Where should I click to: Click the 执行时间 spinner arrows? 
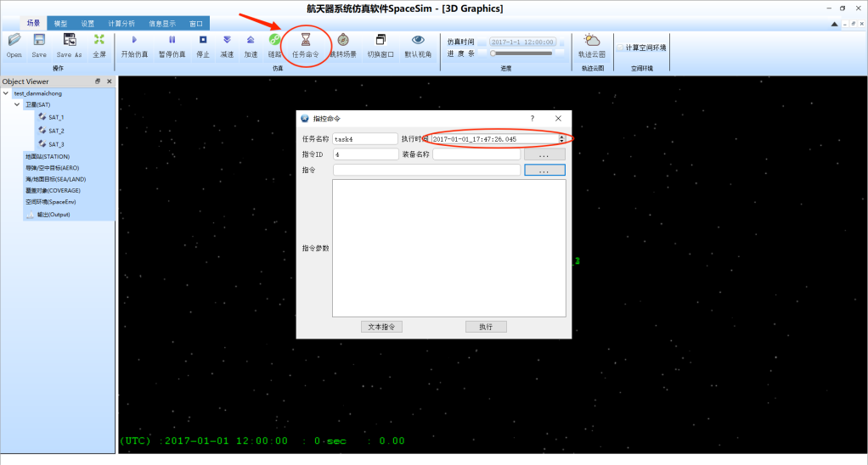pyautogui.click(x=561, y=138)
